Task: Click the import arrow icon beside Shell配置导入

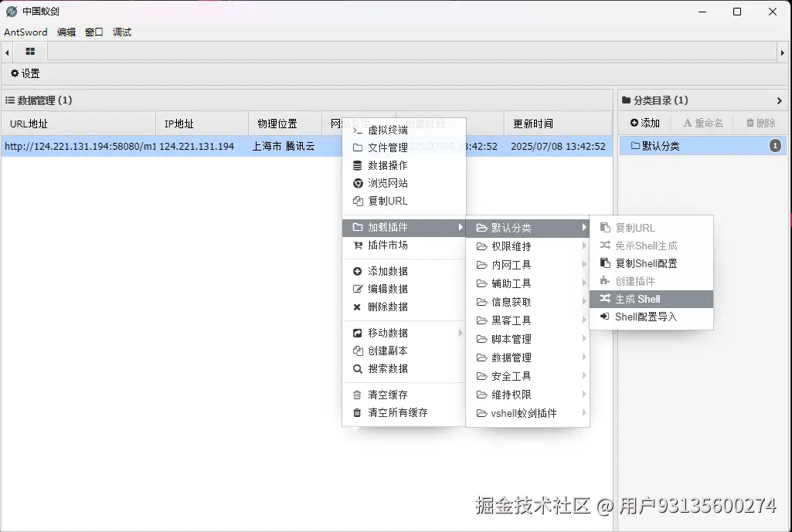Action: 604,317
